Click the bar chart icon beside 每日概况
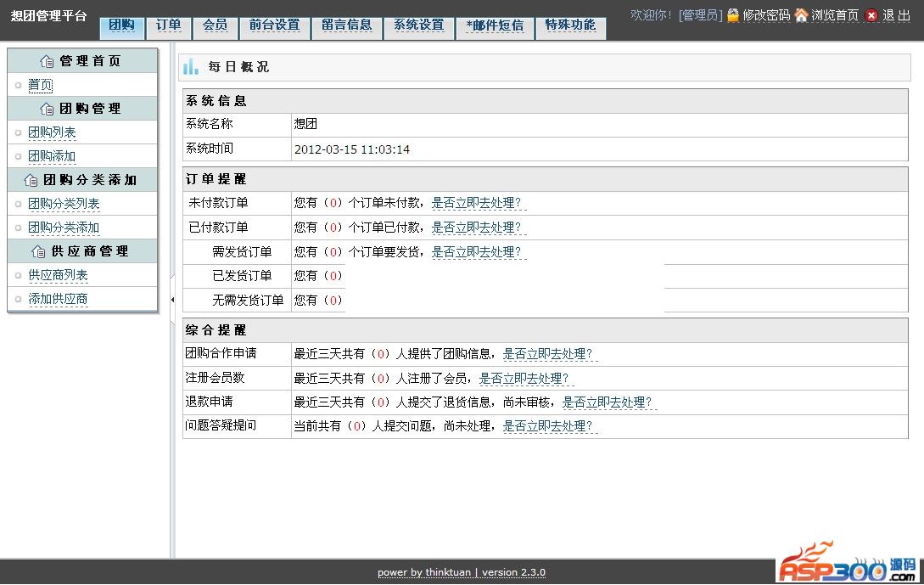The image size is (924, 585). point(192,66)
